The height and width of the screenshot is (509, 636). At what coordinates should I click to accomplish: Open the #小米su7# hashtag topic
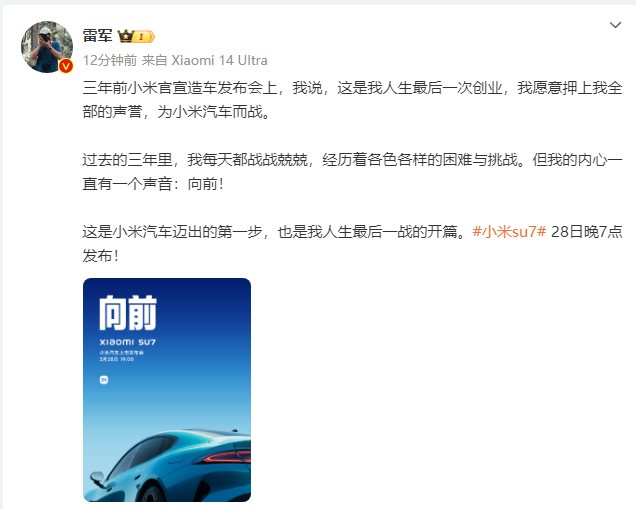click(x=509, y=232)
